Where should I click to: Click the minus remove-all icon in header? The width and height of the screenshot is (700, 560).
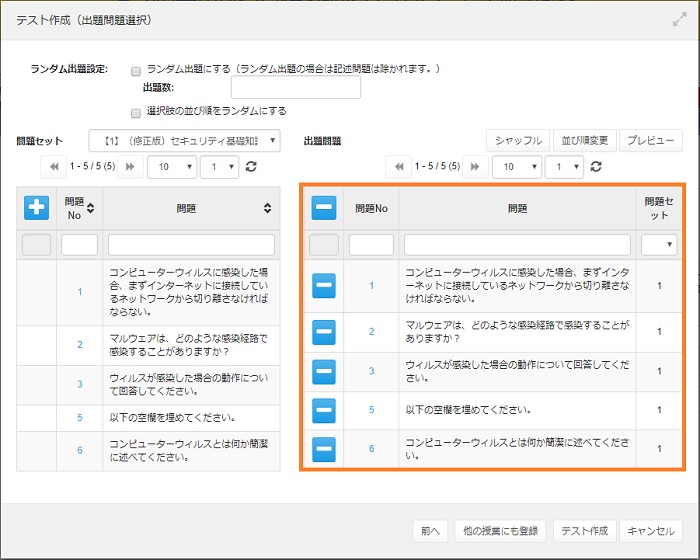click(x=323, y=208)
